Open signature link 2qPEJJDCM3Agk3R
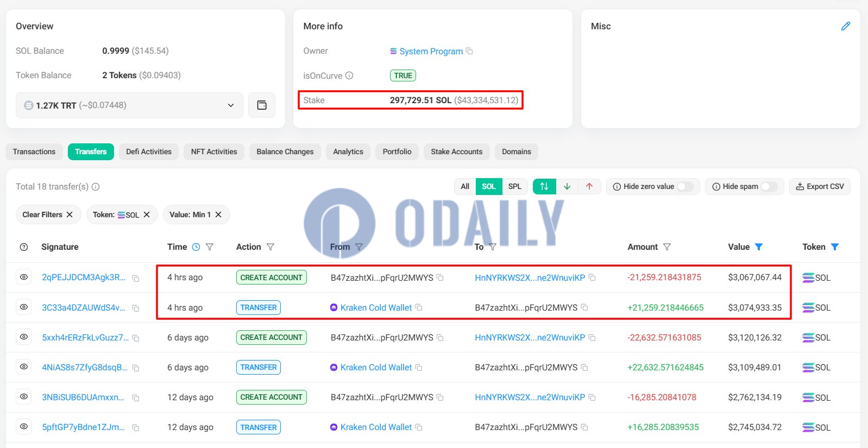 pyautogui.click(x=84, y=277)
